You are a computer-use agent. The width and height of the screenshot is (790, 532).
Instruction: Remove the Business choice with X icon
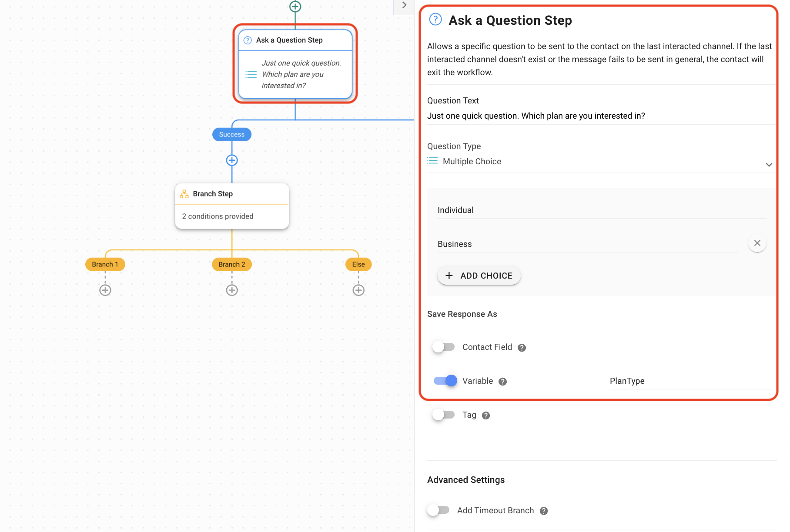tap(757, 243)
